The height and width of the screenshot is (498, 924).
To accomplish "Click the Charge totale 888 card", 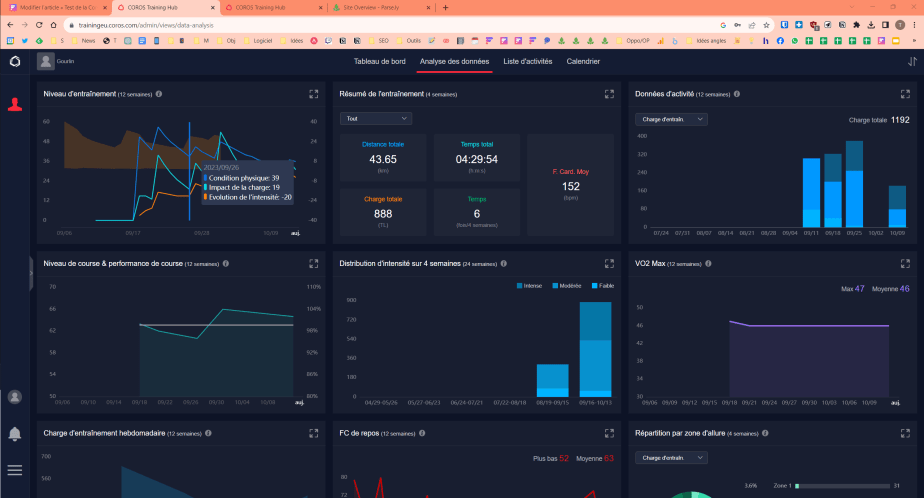I will point(383,212).
